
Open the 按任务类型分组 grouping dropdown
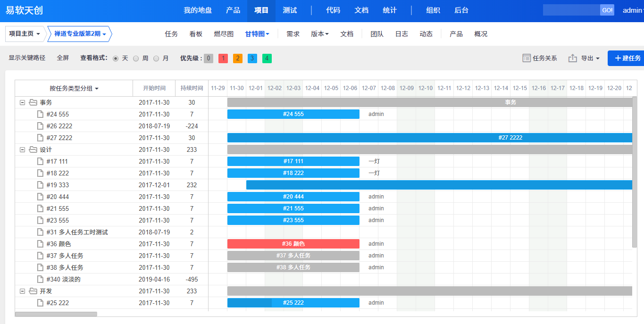(74, 88)
